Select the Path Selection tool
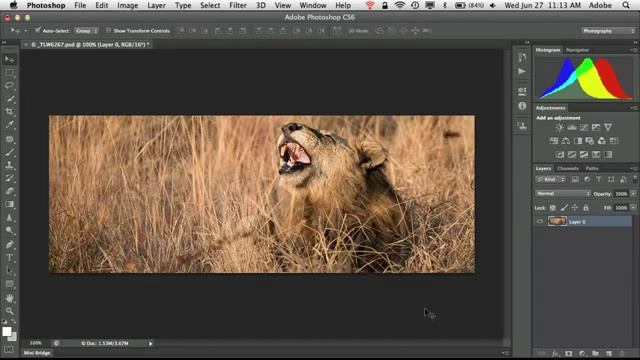The height and width of the screenshot is (360, 640). 9,271
